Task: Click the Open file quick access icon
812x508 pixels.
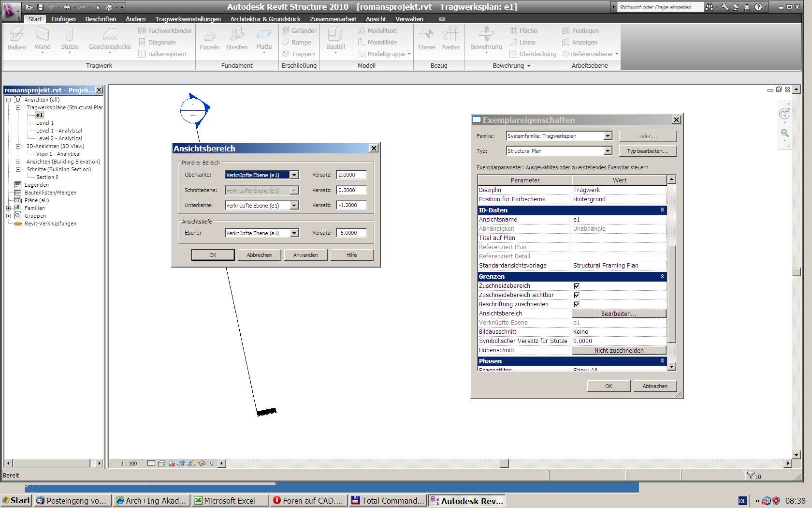Action: click(x=29, y=7)
